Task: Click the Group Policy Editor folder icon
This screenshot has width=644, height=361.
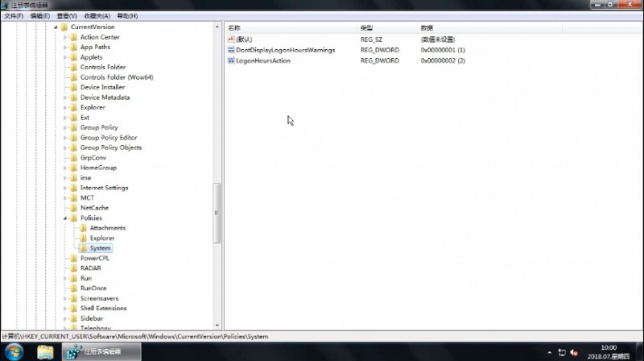Action: tap(74, 137)
